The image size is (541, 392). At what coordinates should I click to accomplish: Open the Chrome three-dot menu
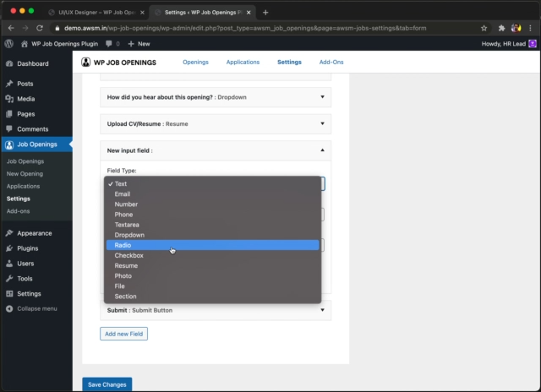click(x=530, y=28)
